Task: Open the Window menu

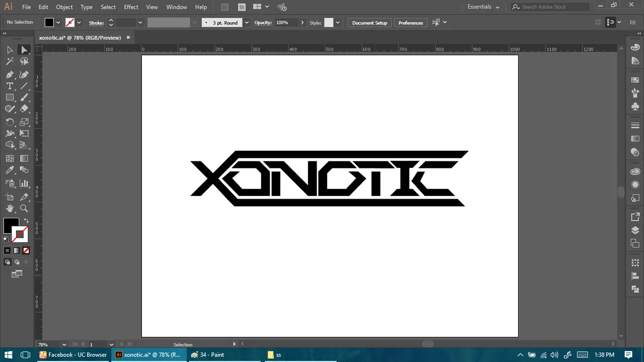Action: coord(177,7)
